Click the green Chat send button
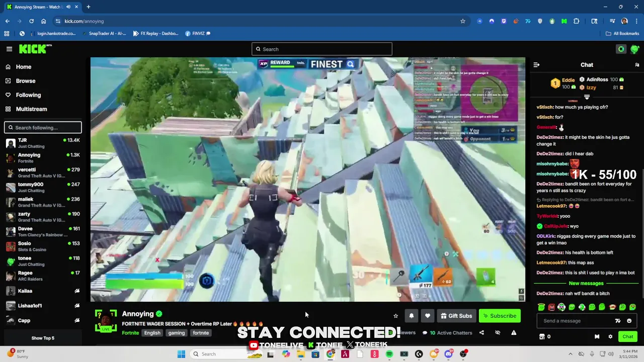The image size is (644, 362). (x=628, y=337)
